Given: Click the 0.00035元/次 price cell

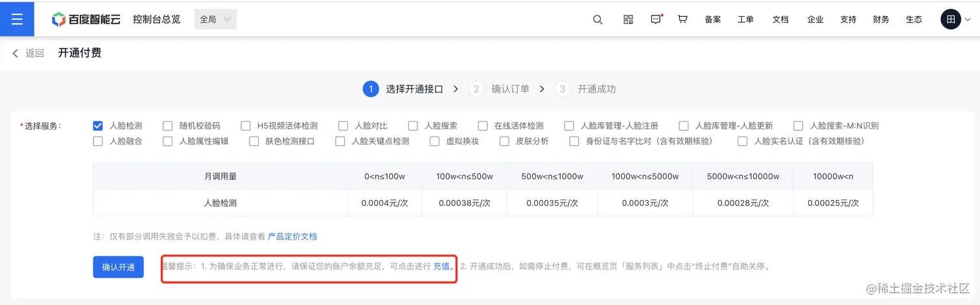Looking at the screenshot, I should (552, 203).
